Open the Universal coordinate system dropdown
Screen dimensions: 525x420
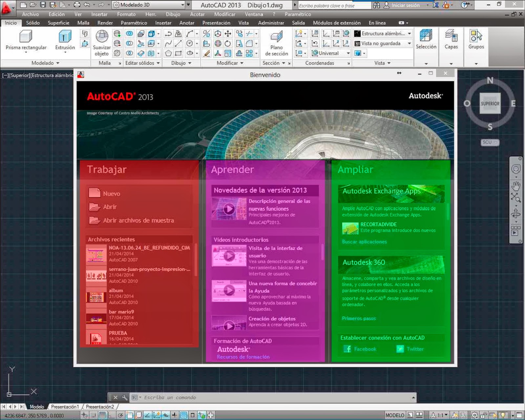[x=348, y=53]
